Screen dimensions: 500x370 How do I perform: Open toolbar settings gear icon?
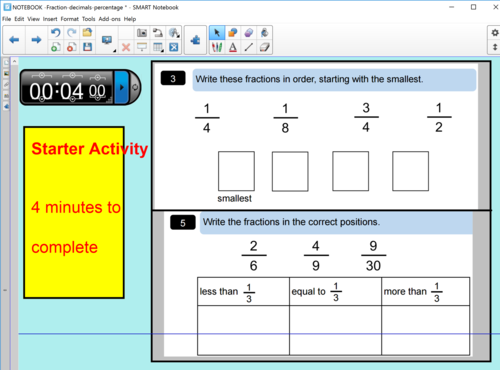coord(495,33)
